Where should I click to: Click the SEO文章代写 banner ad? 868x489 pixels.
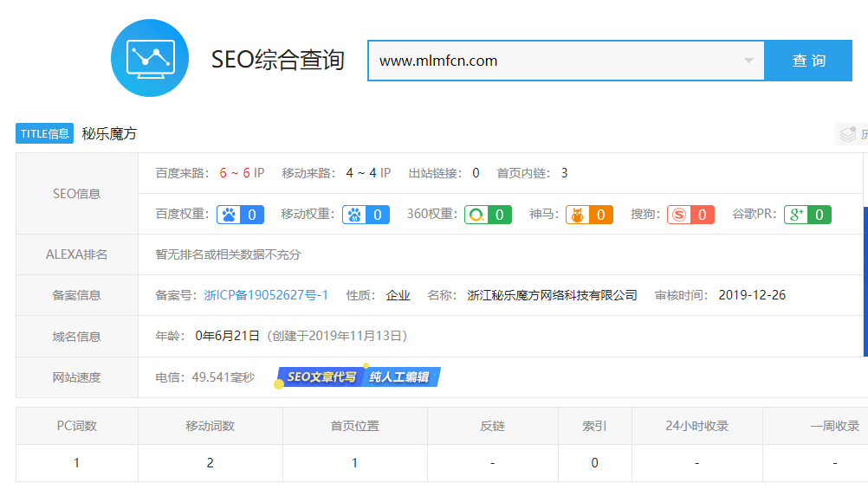pyautogui.click(x=321, y=377)
